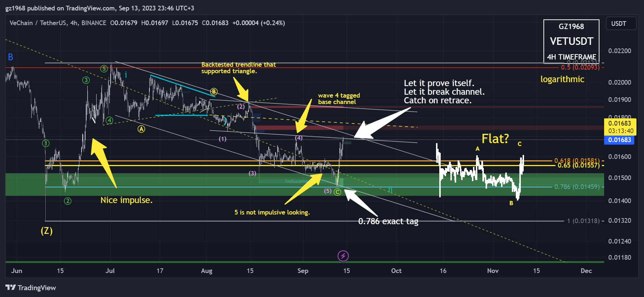Screen dimensions: 644x297
Task: Click the Oct label on the time axis
Action: coord(396,271)
